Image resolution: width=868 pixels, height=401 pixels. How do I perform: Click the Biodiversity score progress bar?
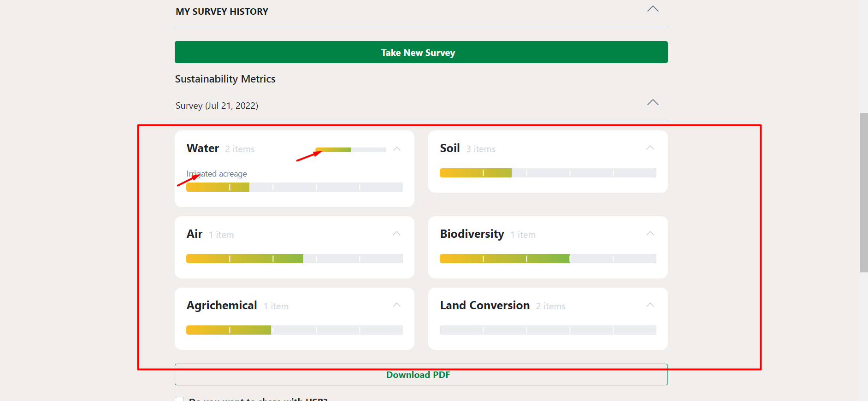point(548,259)
